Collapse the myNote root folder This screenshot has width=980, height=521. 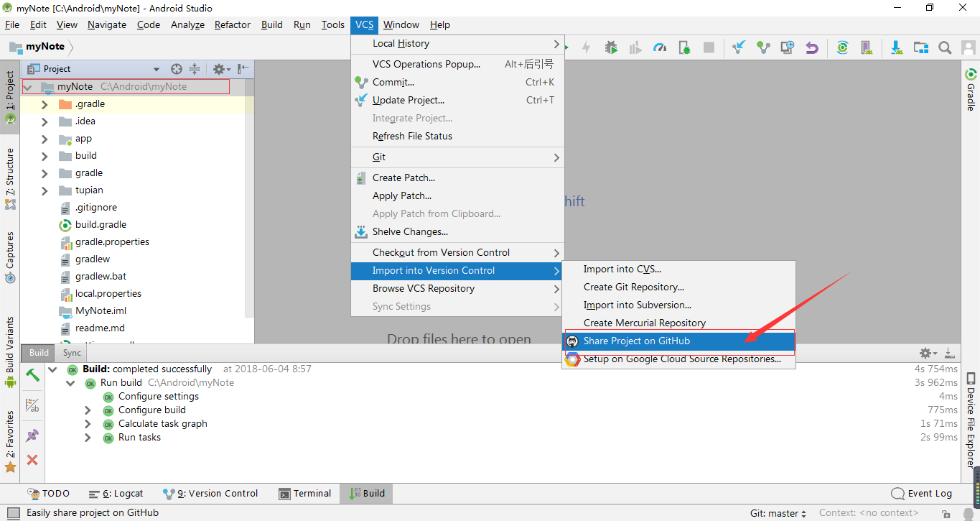point(28,86)
